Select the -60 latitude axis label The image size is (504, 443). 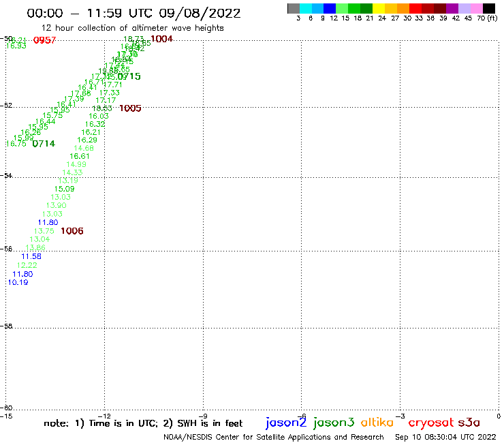6,408
